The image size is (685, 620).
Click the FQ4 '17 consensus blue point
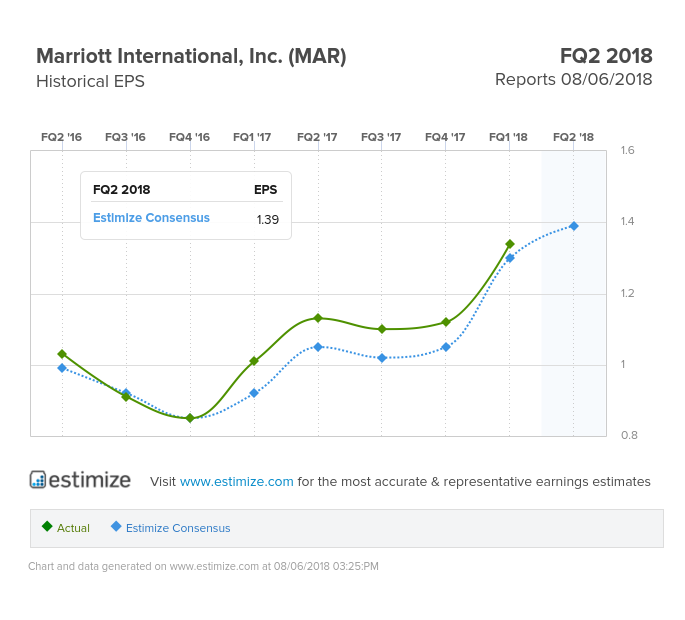[446, 347]
